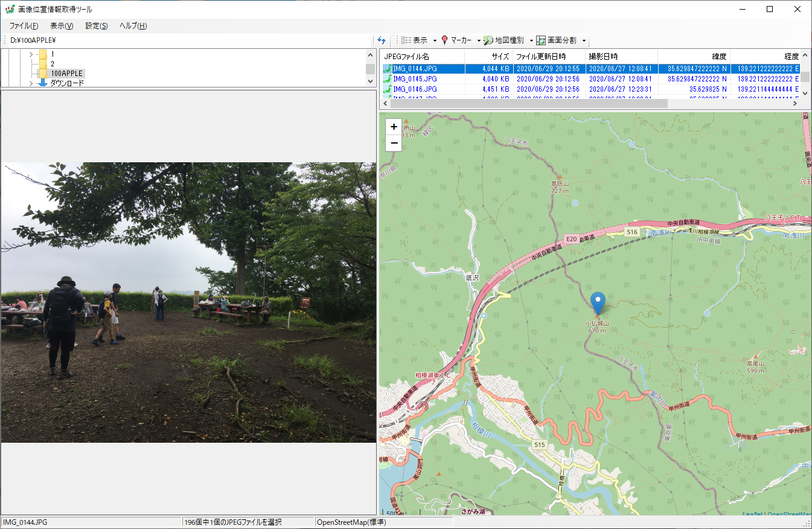The width and height of the screenshot is (812, 529).
Task: Click the 4,451 KB size cell
Action: [496, 89]
